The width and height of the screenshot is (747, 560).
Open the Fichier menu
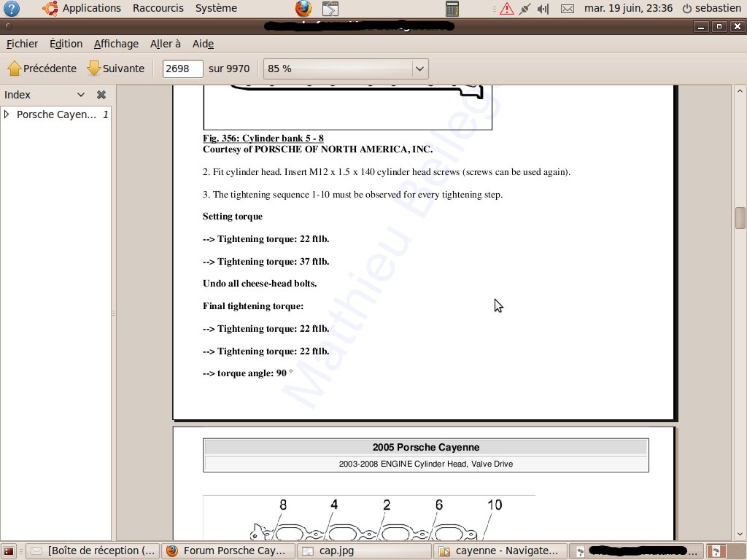[x=22, y=44]
